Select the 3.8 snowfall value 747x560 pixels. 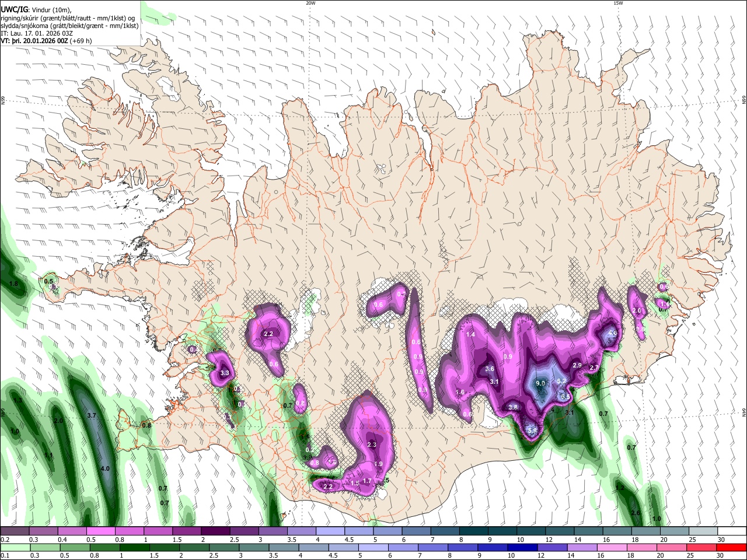(x=513, y=407)
